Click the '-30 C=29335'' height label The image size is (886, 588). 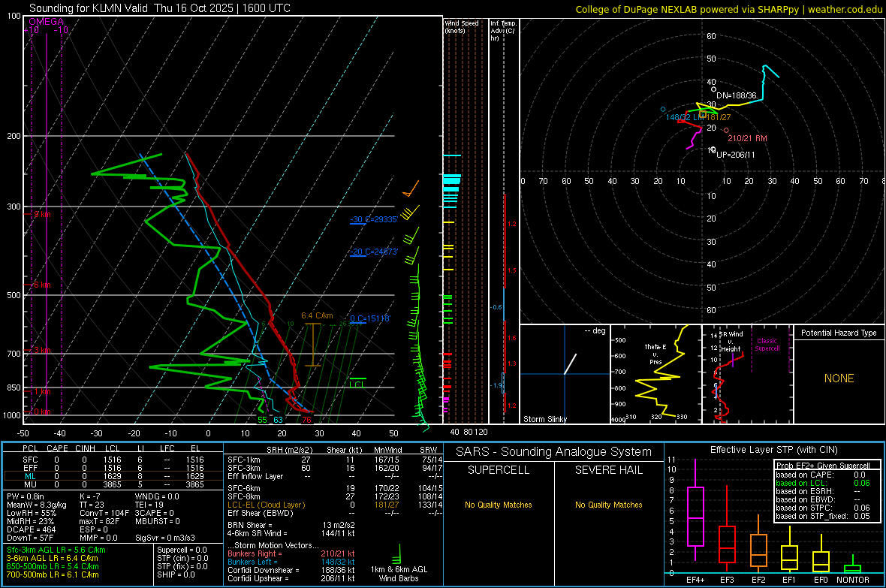374,219
